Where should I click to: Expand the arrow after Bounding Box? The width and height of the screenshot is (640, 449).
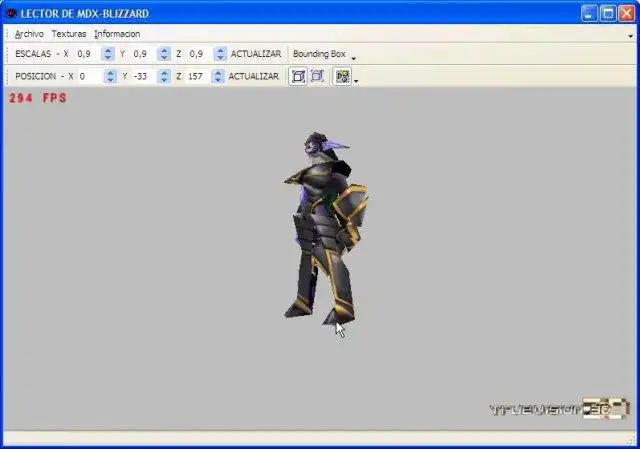coord(353,59)
